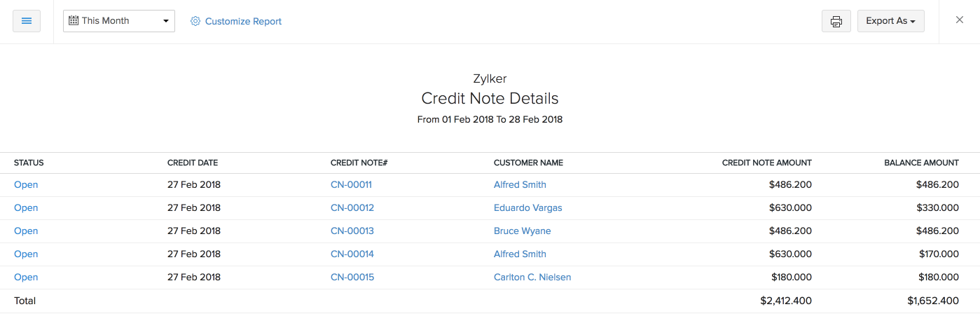The image size is (980, 328).
Task: Open credit note CN-00011
Action: click(351, 185)
